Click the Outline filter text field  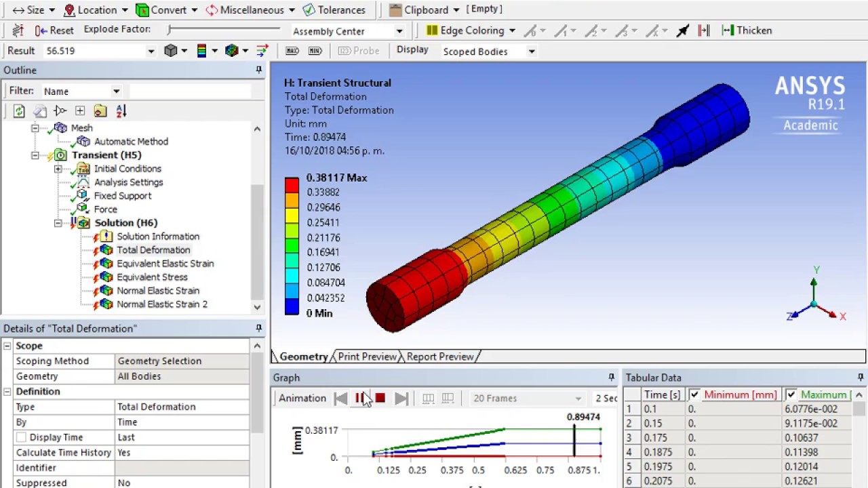[x=190, y=91]
